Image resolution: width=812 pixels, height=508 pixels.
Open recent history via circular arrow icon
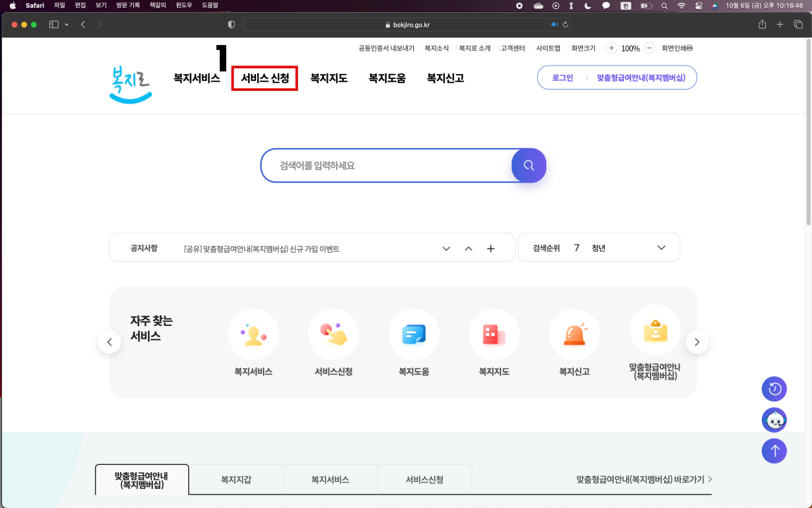[774, 389]
